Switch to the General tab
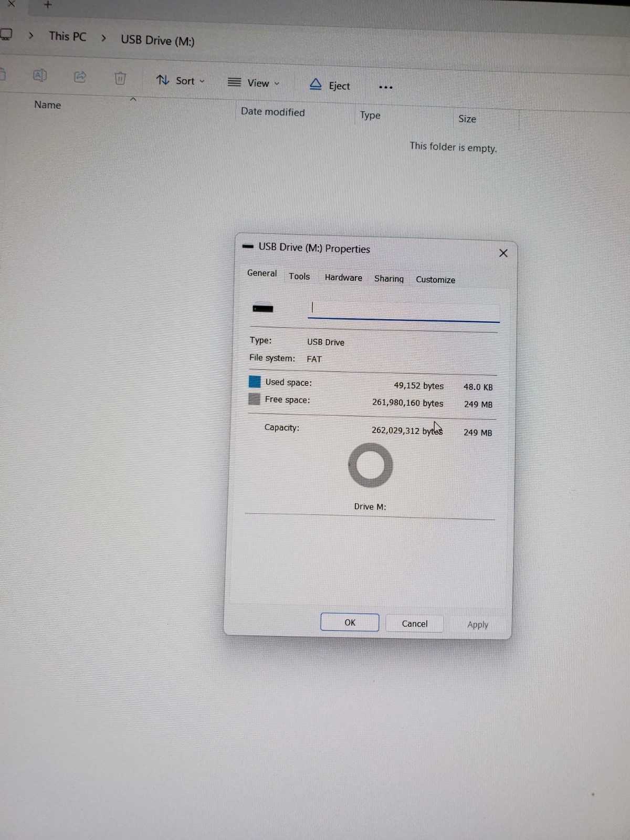The width and height of the screenshot is (630, 840). click(262, 273)
